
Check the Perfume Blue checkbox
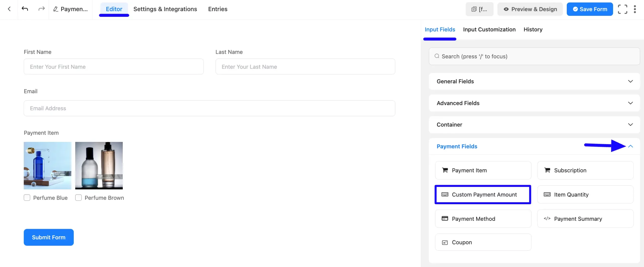[27, 197]
